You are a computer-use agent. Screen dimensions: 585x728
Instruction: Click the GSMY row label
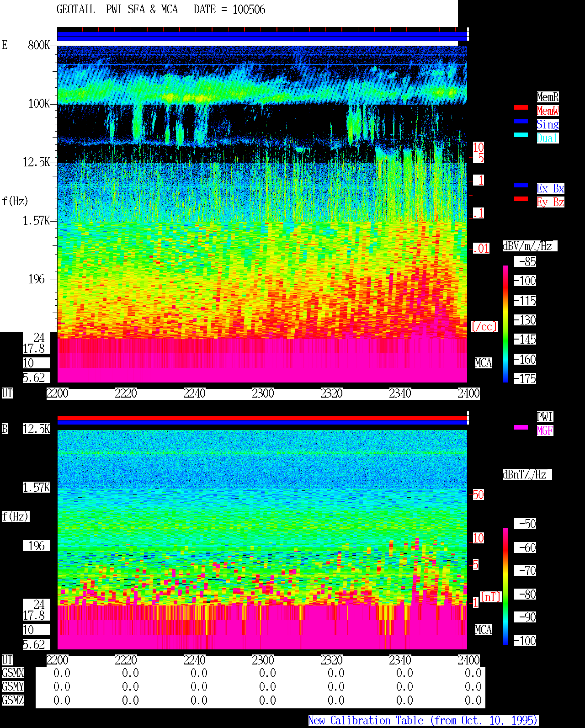pos(13,686)
